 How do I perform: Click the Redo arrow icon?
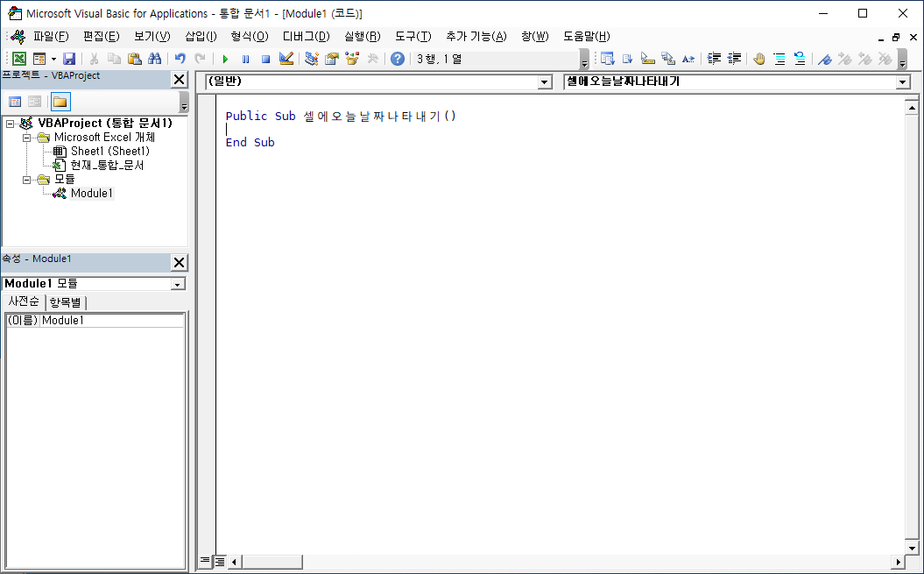tap(201, 59)
